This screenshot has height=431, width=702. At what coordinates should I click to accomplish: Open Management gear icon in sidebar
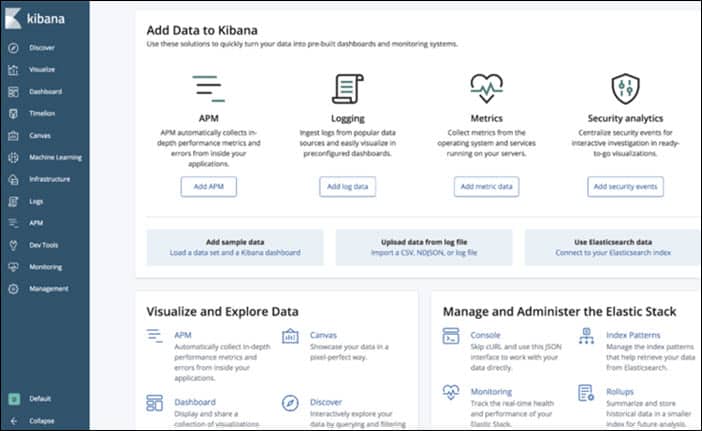13,289
